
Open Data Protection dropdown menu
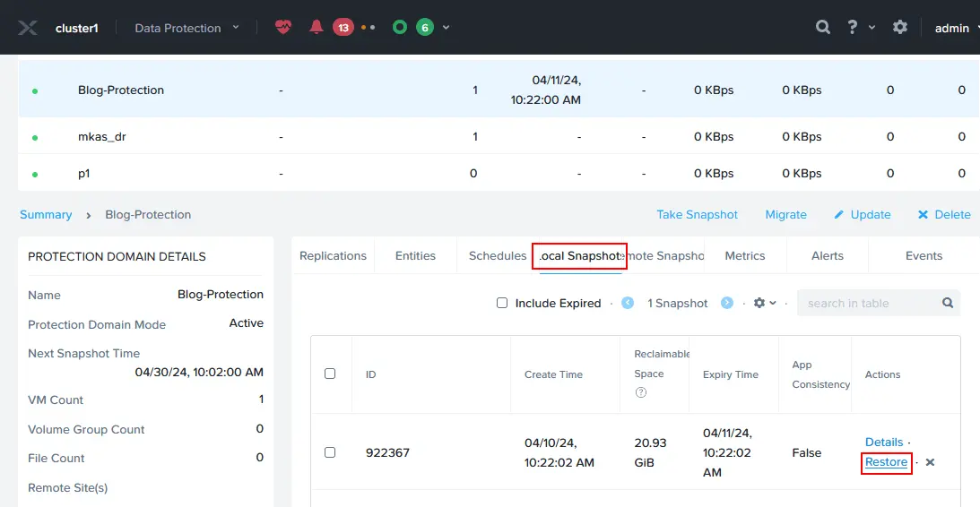point(186,28)
